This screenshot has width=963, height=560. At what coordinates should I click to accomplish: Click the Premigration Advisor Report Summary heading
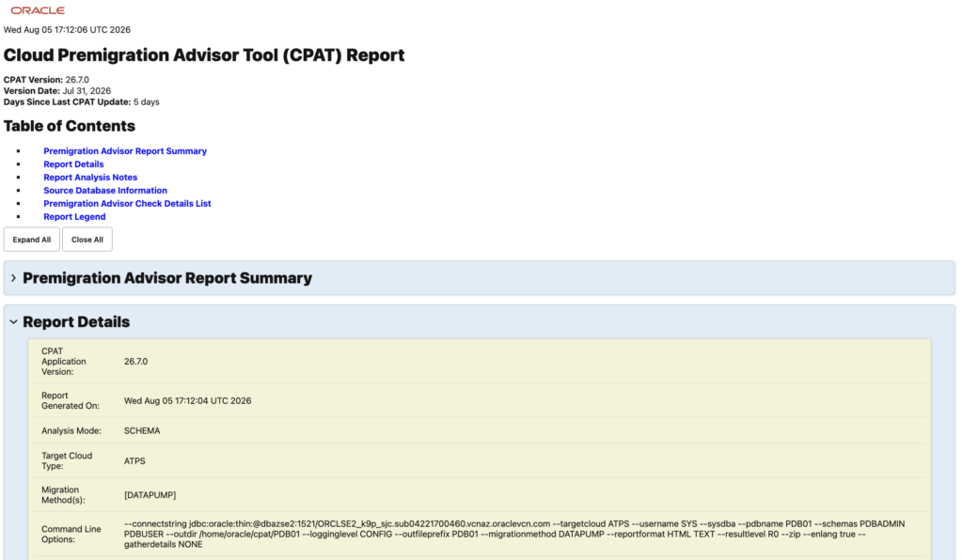coord(167,278)
